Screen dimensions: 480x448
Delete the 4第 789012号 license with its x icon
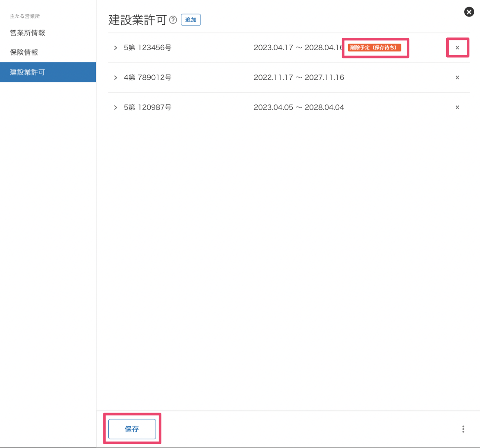tap(457, 77)
